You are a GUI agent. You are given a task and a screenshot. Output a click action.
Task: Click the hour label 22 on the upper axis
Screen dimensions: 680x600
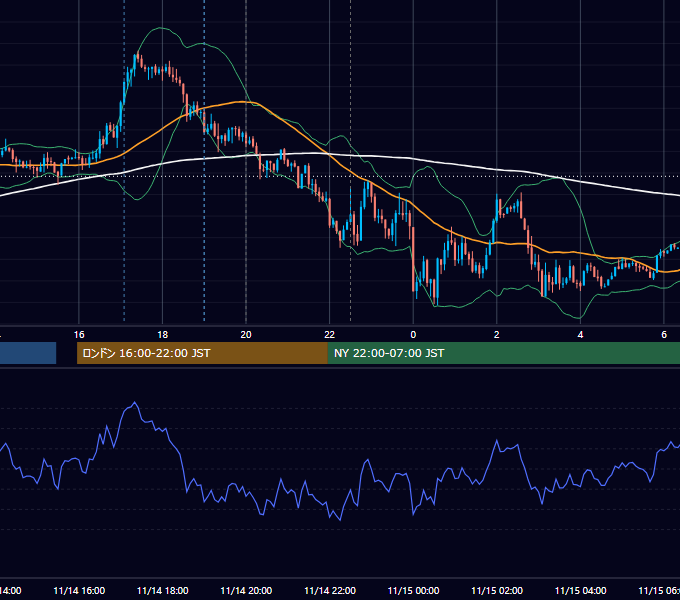[x=330, y=335]
